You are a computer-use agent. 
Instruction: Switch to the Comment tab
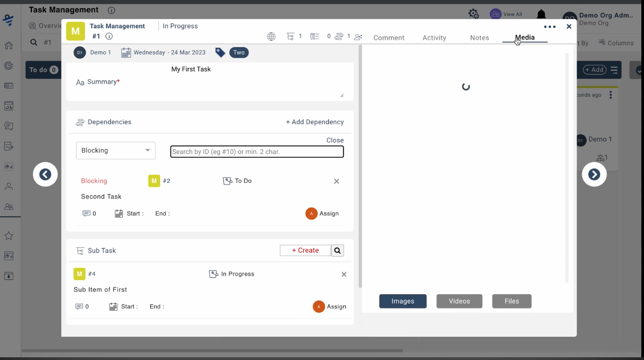click(389, 38)
